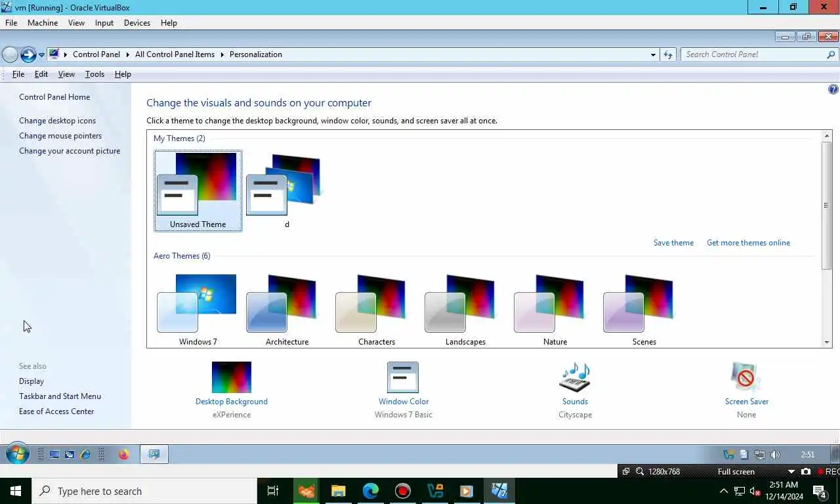Screen dimensions: 840x504
Task: Click the muted volume icon in host tray
Action: [755, 491]
